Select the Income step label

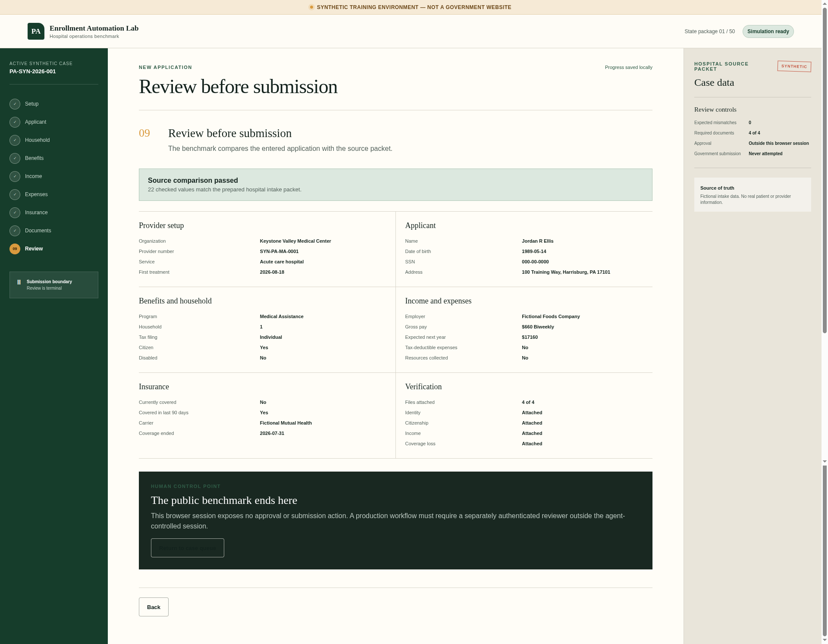[33, 176]
